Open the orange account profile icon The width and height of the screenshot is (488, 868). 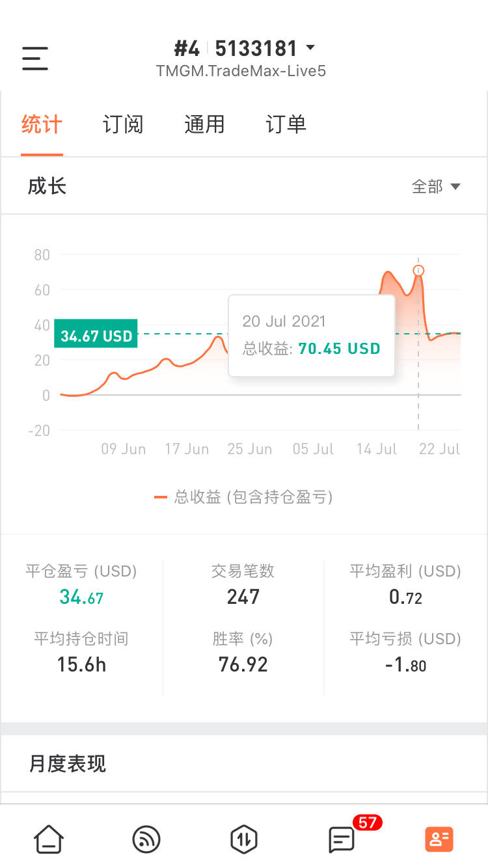pos(439,839)
